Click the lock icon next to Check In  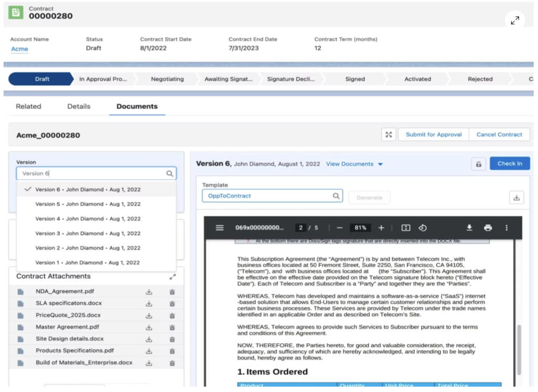(478, 163)
